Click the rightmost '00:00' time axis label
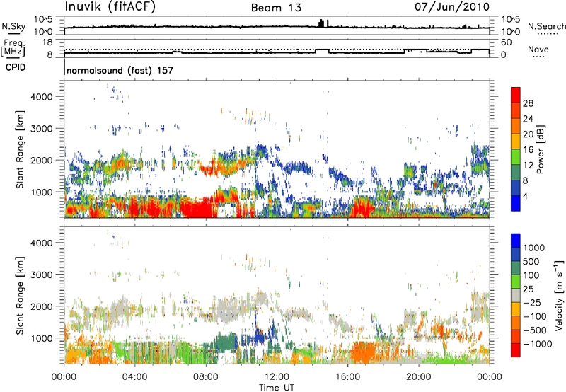 pos(489,376)
